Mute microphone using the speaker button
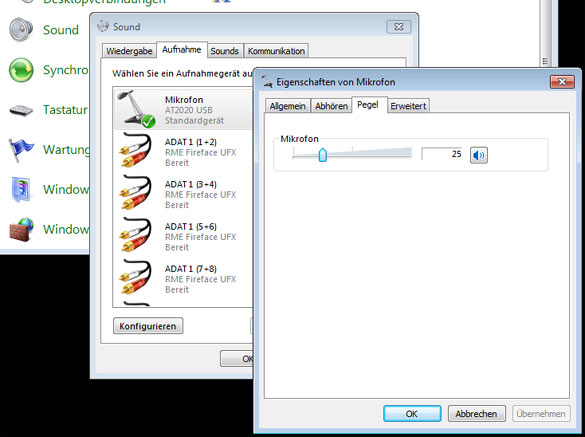 pos(479,155)
